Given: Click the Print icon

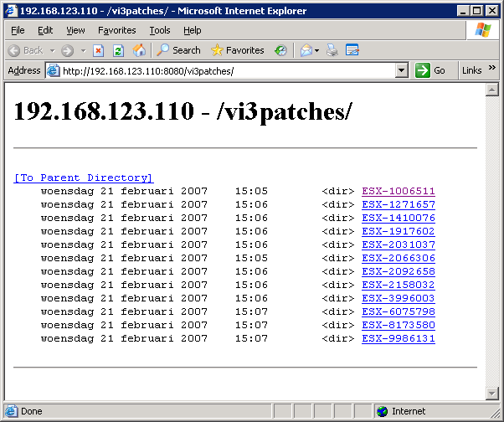Looking at the screenshot, I should tap(332, 50).
